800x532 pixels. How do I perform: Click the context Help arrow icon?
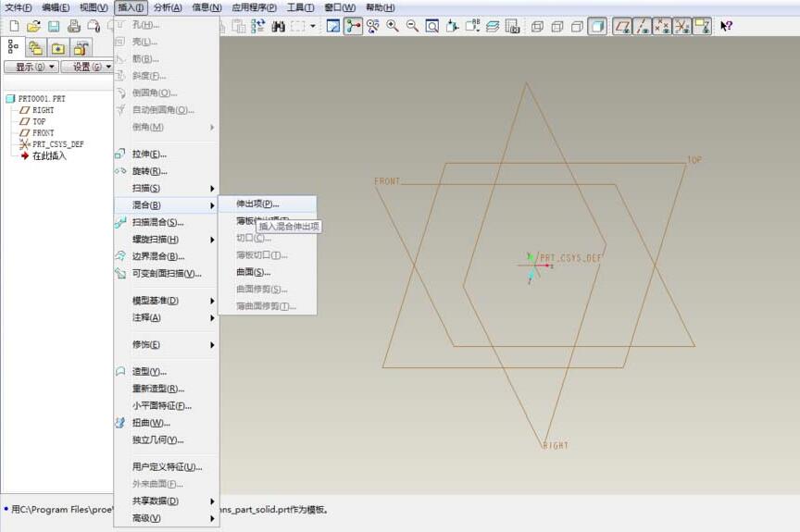[x=727, y=27]
